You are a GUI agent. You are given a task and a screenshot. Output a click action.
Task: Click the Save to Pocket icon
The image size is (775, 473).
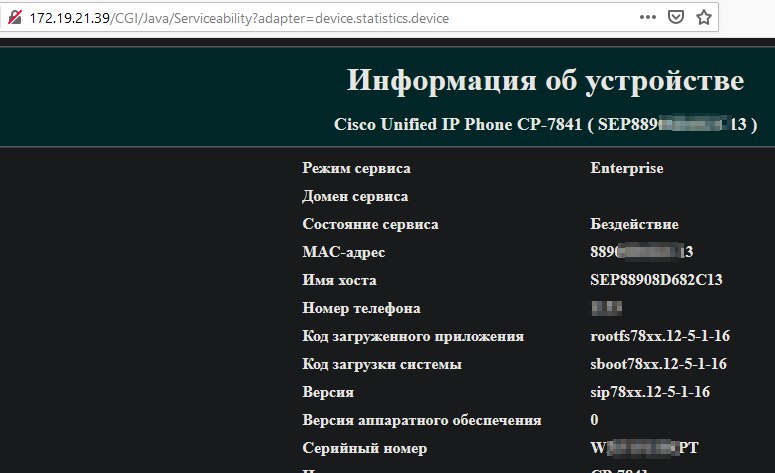coord(676,17)
